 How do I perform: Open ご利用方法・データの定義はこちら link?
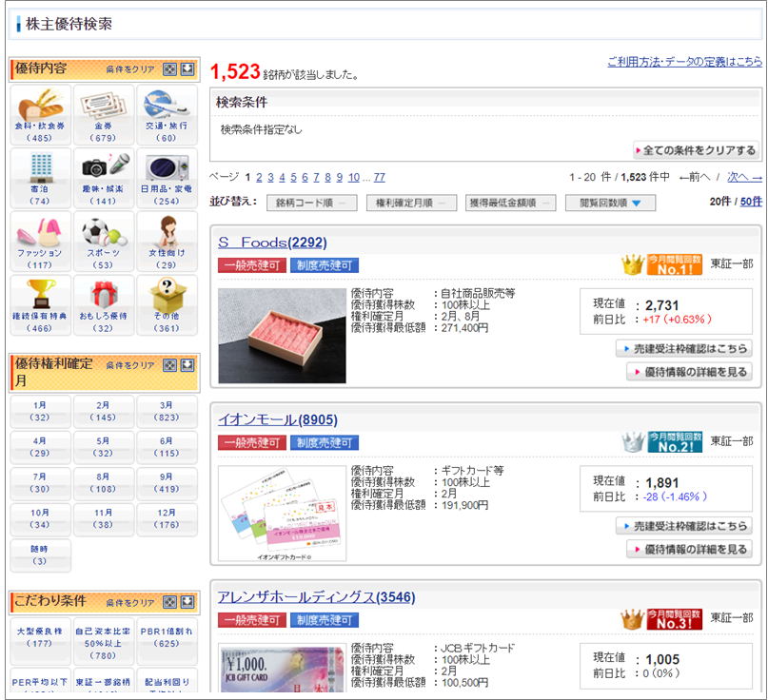click(x=685, y=62)
